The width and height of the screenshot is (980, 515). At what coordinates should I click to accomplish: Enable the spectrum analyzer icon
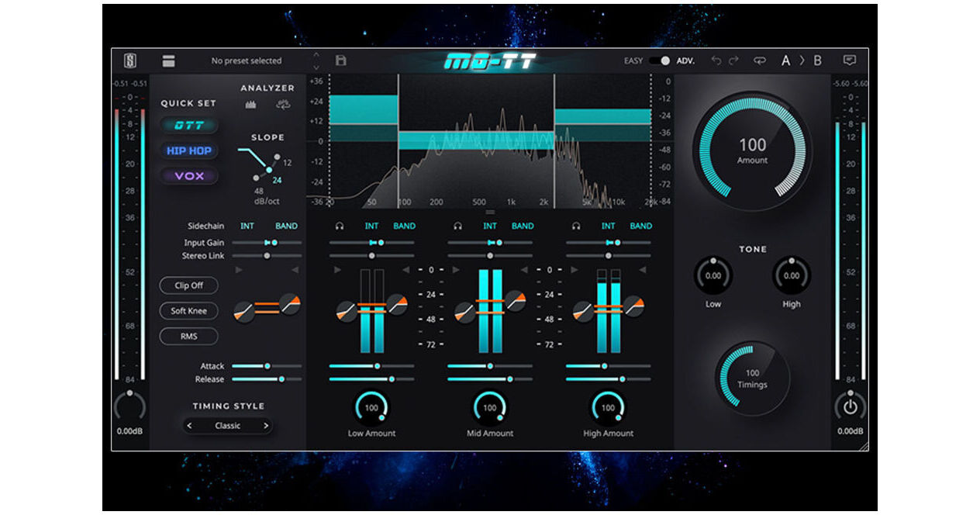(251, 104)
